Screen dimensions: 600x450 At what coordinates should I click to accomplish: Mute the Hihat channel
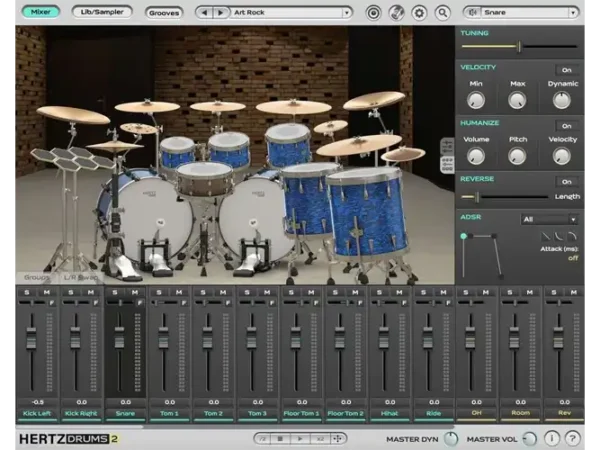tap(399, 292)
